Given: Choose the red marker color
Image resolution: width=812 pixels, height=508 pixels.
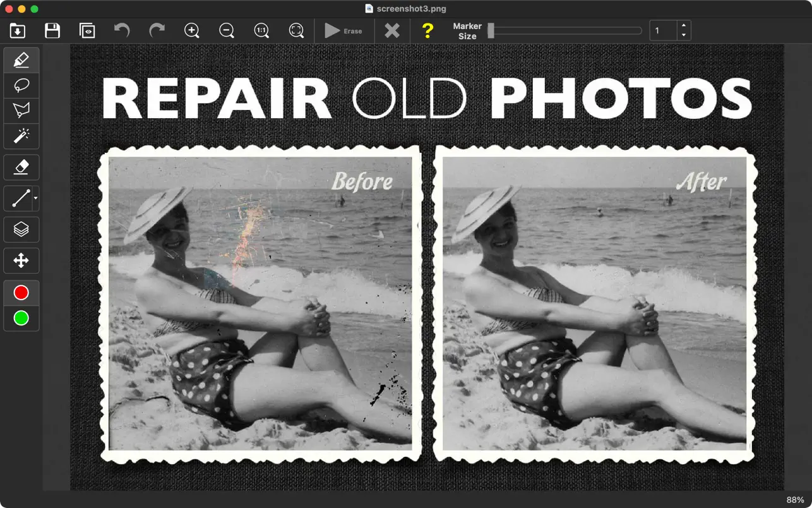Looking at the screenshot, I should (21, 293).
